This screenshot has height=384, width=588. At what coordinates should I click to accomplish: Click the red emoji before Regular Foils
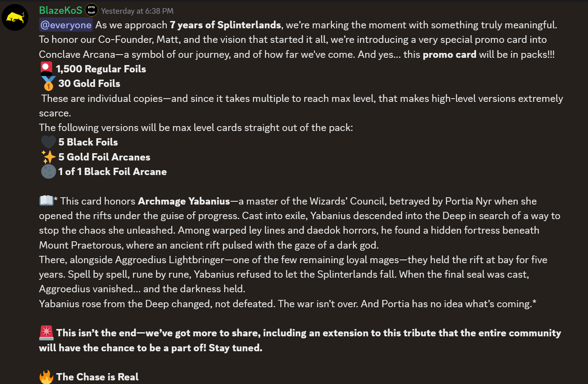point(47,69)
